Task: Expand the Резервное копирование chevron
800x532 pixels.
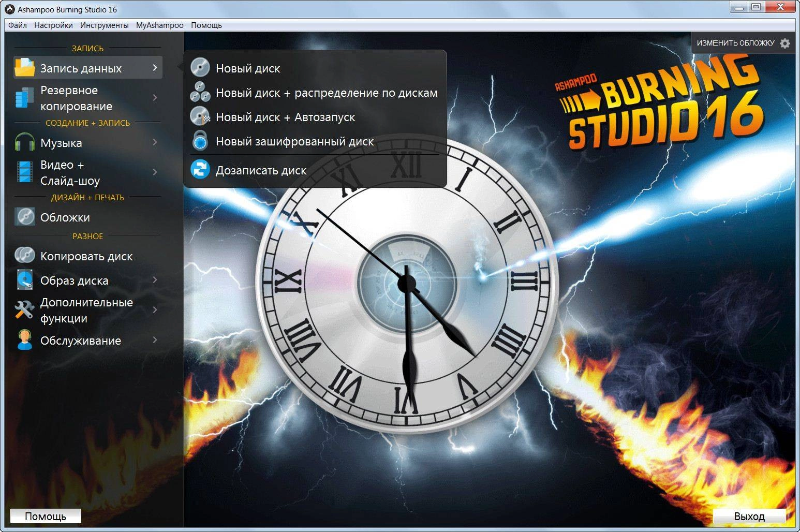Action: [155, 98]
